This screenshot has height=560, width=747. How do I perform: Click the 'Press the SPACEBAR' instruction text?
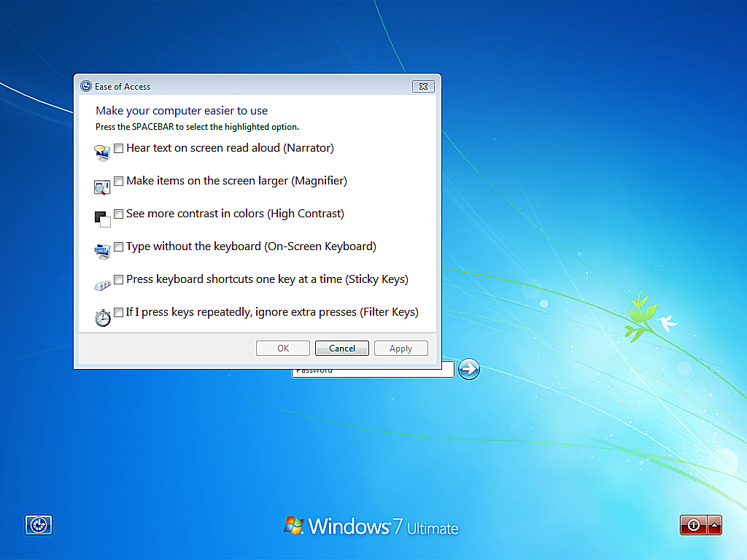click(197, 127)
